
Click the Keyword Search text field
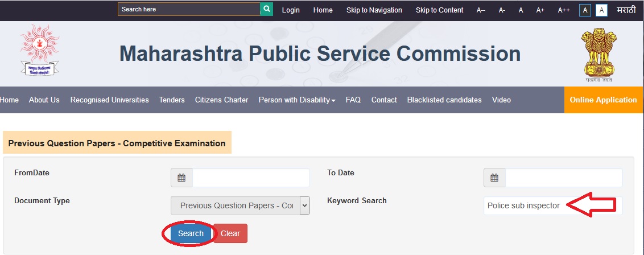(x=523, y=205)
